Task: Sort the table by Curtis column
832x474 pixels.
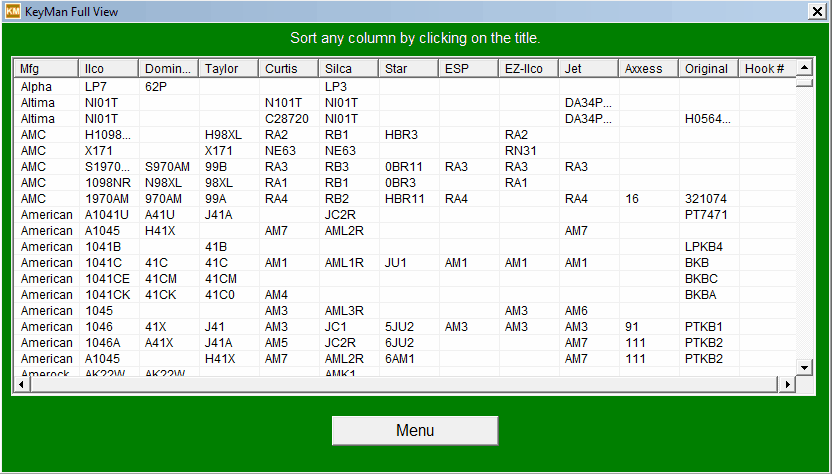Action: click(288, 68)
